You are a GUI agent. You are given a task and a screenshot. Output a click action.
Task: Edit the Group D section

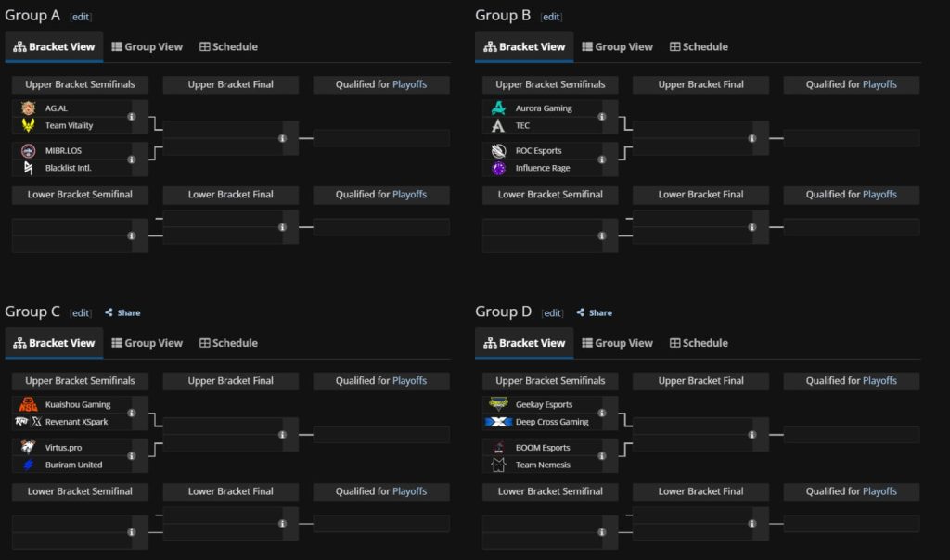(551, 313)
